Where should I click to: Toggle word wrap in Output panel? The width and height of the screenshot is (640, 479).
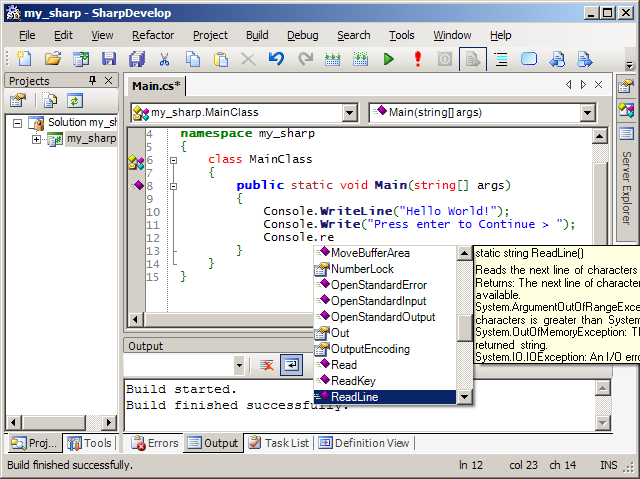[291, 365]
